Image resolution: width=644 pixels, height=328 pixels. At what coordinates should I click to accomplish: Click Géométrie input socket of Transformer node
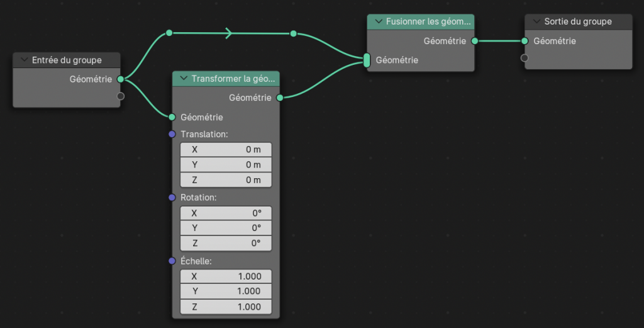(172, 117)
